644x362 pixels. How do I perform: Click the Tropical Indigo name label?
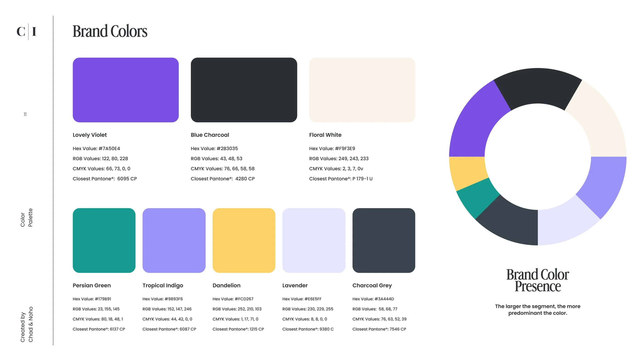point(163,286)
